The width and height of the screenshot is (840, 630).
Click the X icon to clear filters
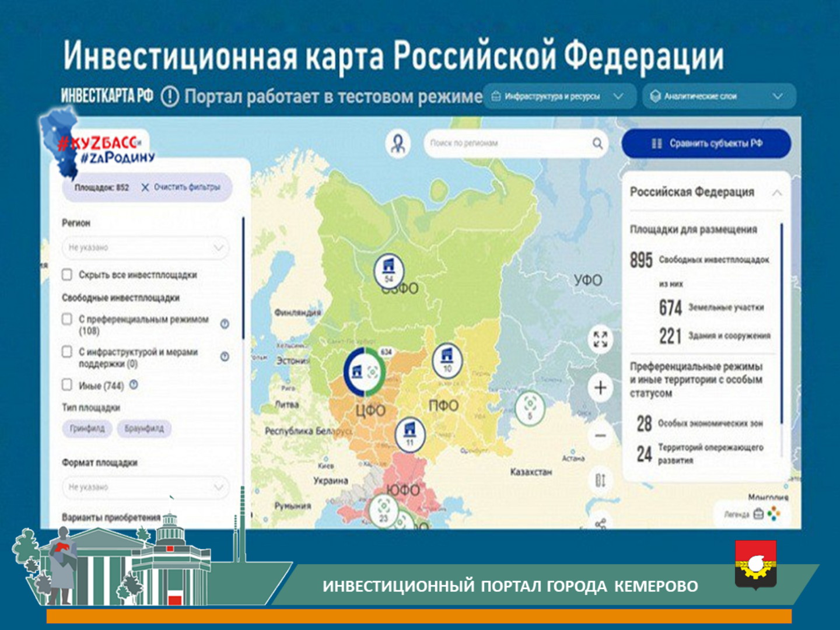coord(145,187)
